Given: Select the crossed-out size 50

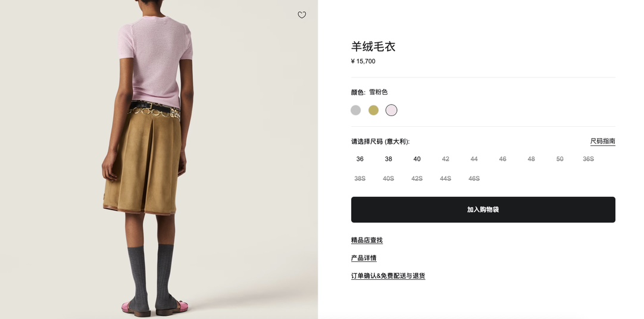Looking at the screenshot, I should 560,159.
